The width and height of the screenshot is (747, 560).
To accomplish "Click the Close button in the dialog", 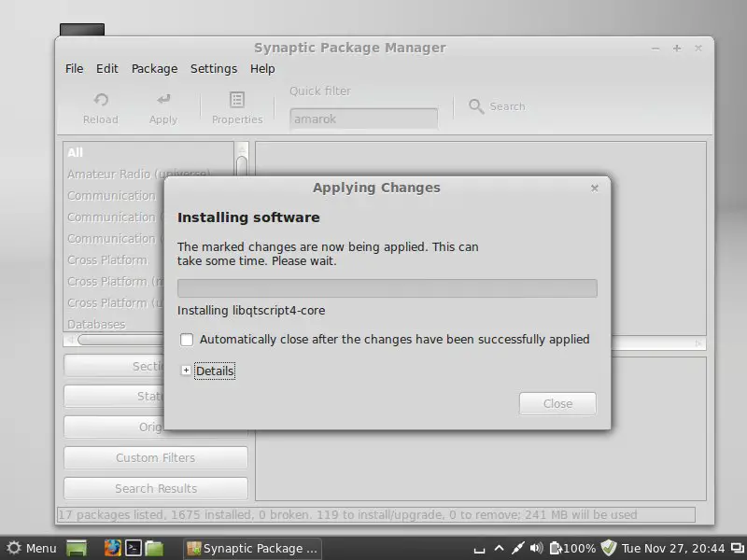I will tap(557, 404).
